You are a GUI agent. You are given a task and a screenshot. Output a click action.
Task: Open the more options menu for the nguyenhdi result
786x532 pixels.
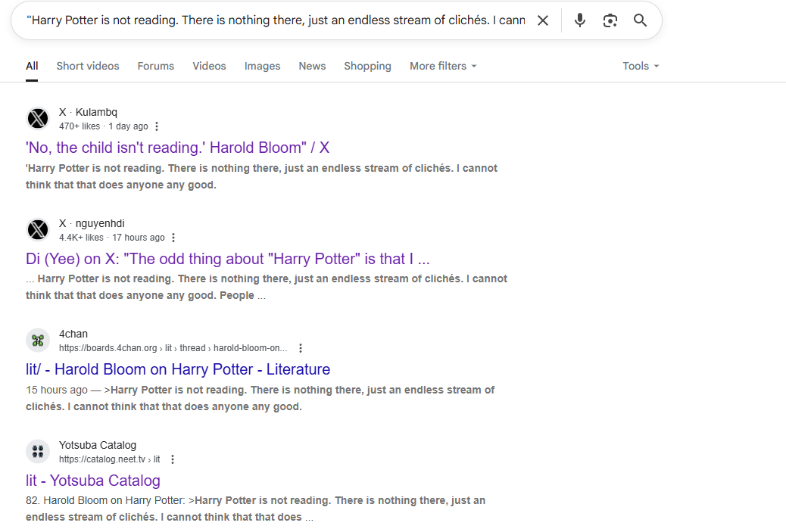coord(173,238)
